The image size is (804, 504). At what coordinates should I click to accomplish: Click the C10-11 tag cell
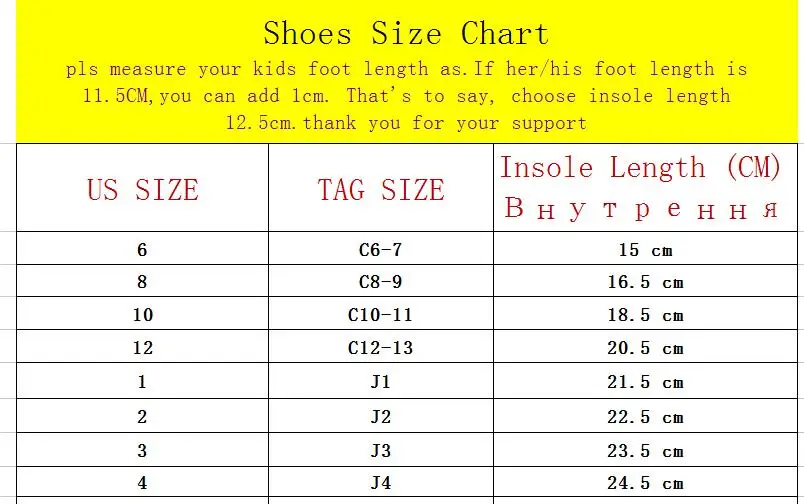(x=380, y=315)
